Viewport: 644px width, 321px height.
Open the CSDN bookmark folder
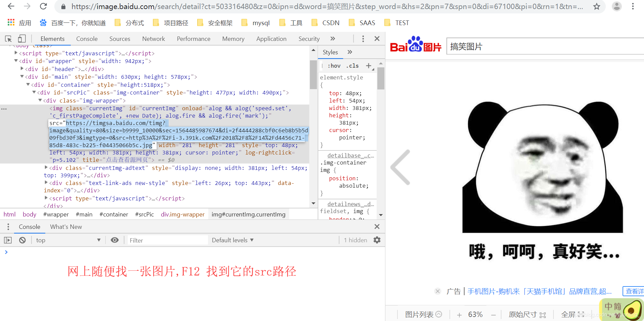click(325, 23)
